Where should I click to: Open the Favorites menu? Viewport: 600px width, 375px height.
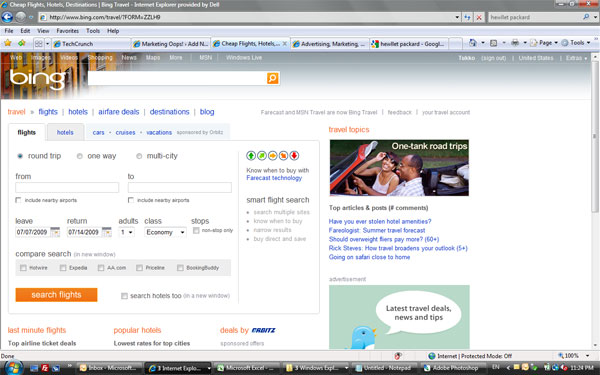pos(67,31)
